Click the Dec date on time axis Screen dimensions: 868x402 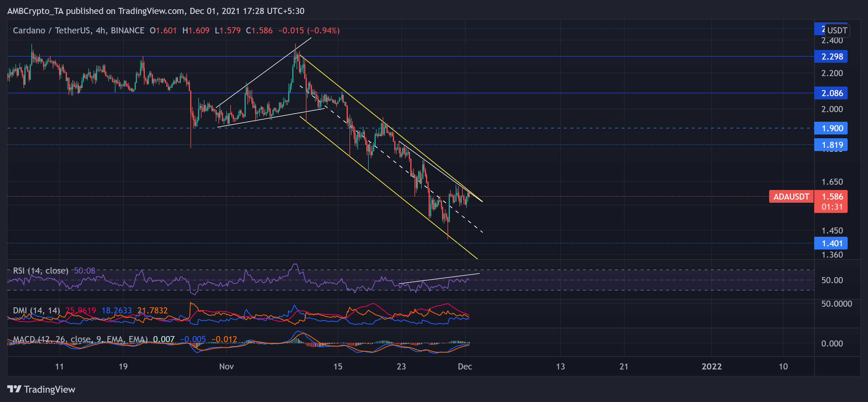(x=465, y=367)
